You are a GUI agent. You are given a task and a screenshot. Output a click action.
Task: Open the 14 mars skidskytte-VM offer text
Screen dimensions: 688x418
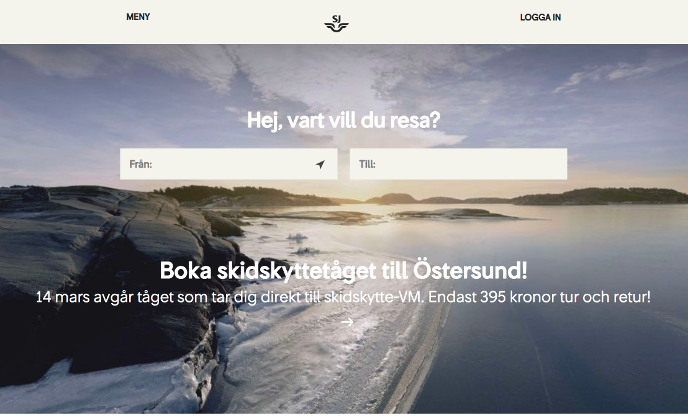(343, 297)
